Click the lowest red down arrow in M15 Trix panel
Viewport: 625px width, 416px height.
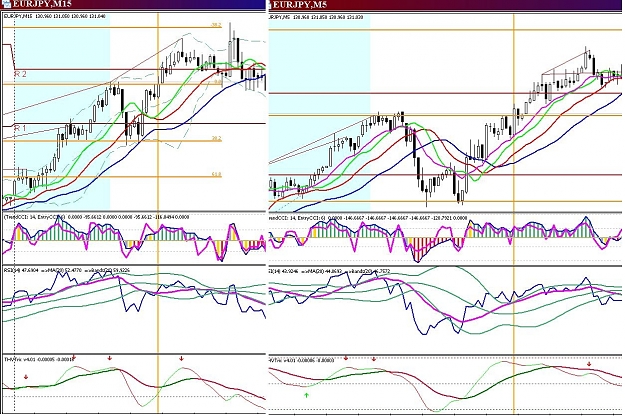click(26, 377)
